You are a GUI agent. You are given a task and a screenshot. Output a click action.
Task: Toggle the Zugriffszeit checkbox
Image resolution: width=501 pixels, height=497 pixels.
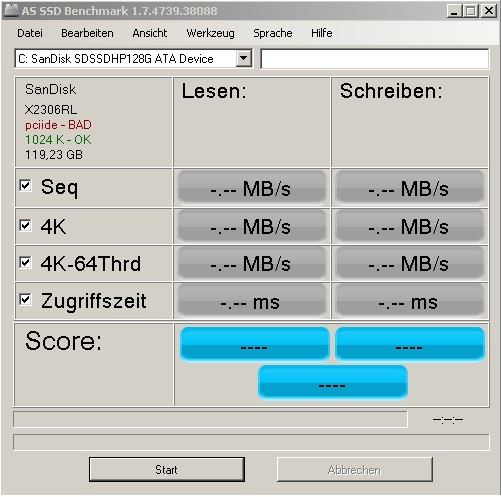click(x=25, y=299)
